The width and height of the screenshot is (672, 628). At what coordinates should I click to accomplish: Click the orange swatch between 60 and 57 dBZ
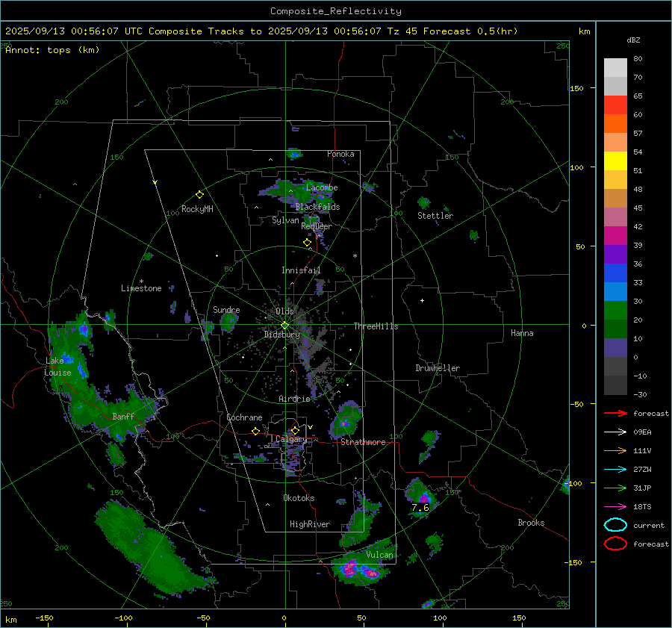(615, 124)
